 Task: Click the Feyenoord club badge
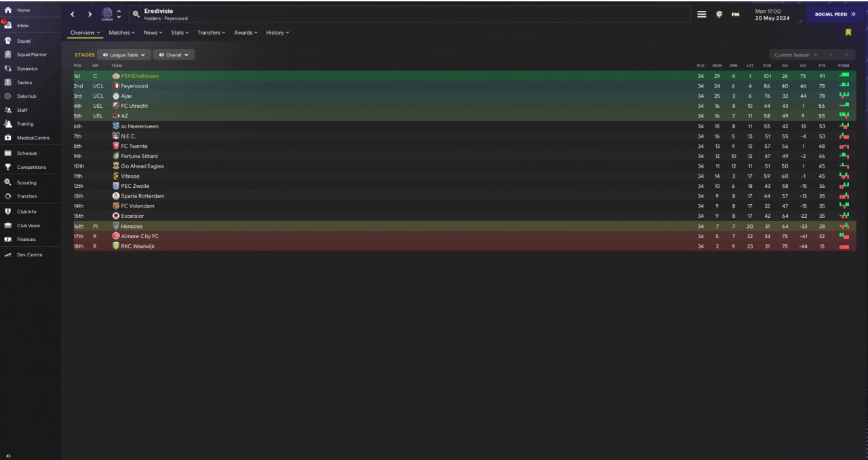pos(116,86)
